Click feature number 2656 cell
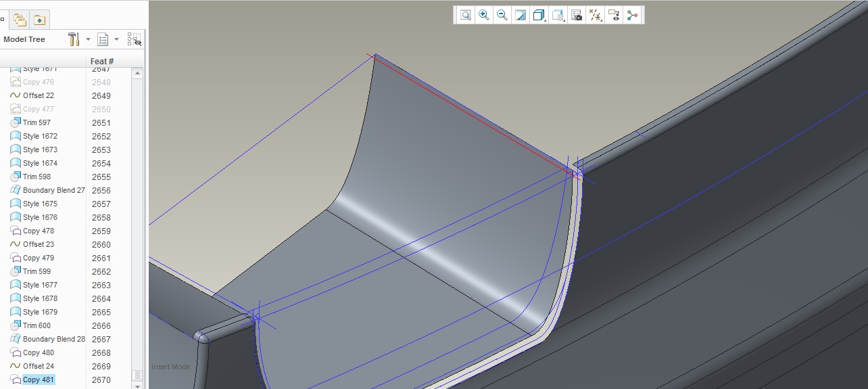This screenshot has width=868, height=389. [101, 190]
